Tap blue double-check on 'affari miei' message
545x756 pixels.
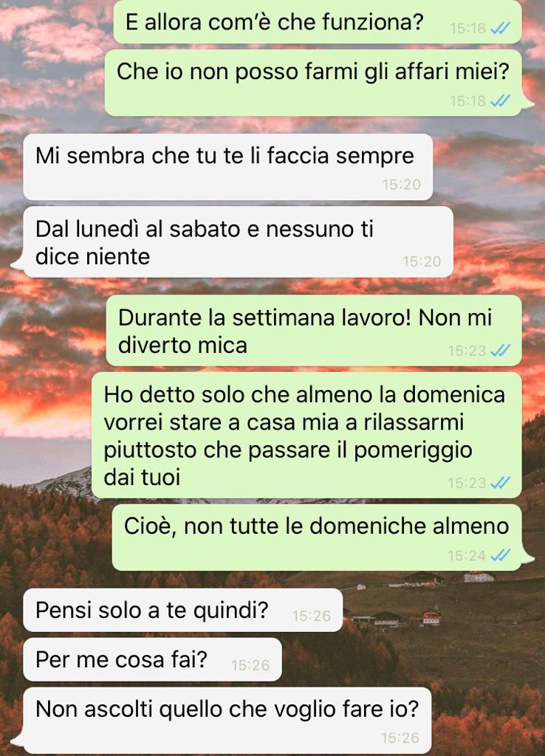click(500, 100)
